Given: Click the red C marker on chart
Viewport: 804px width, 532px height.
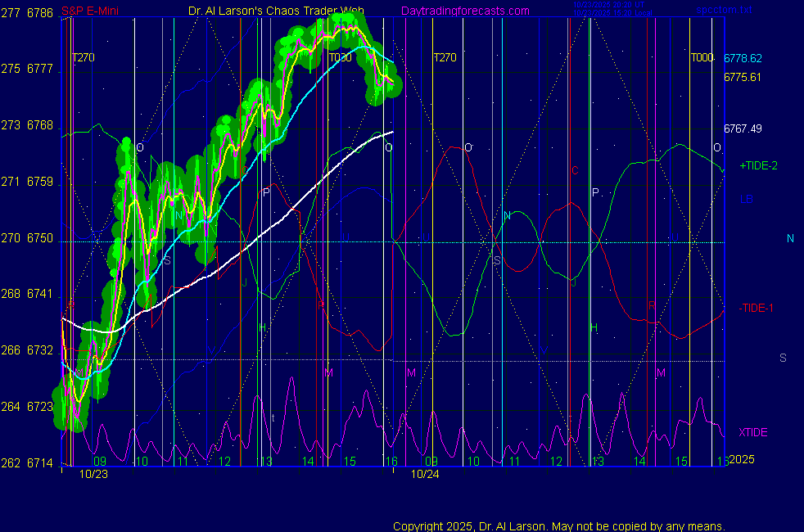Looking at the screenshot, I should pyautogui.click(x=575, y=171).
